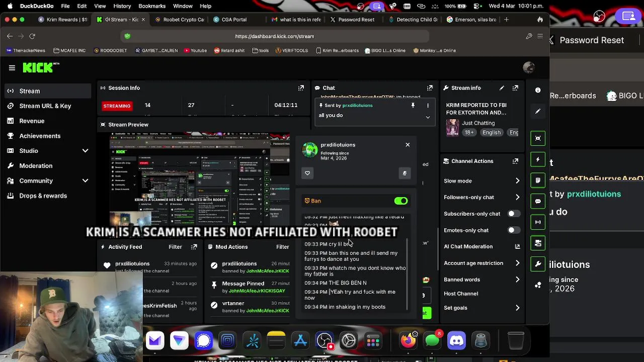Click the mute microphone icon on user card
This screenshot has height=362, width=644.
pyautogui.click(x=405, y=173)
